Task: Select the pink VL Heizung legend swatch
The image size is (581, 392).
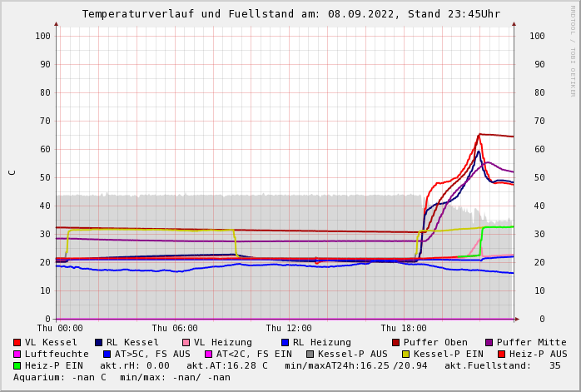Action: tap(186, 342)
